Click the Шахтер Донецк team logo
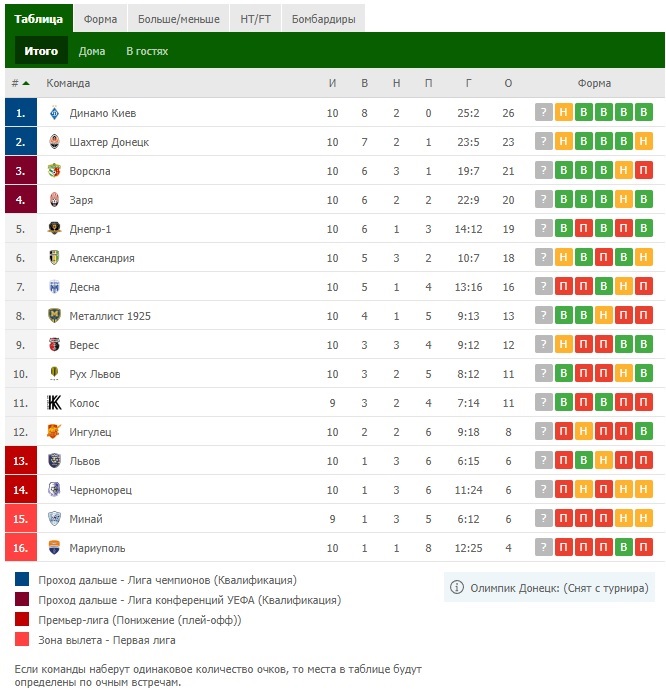 click(54, 142)
